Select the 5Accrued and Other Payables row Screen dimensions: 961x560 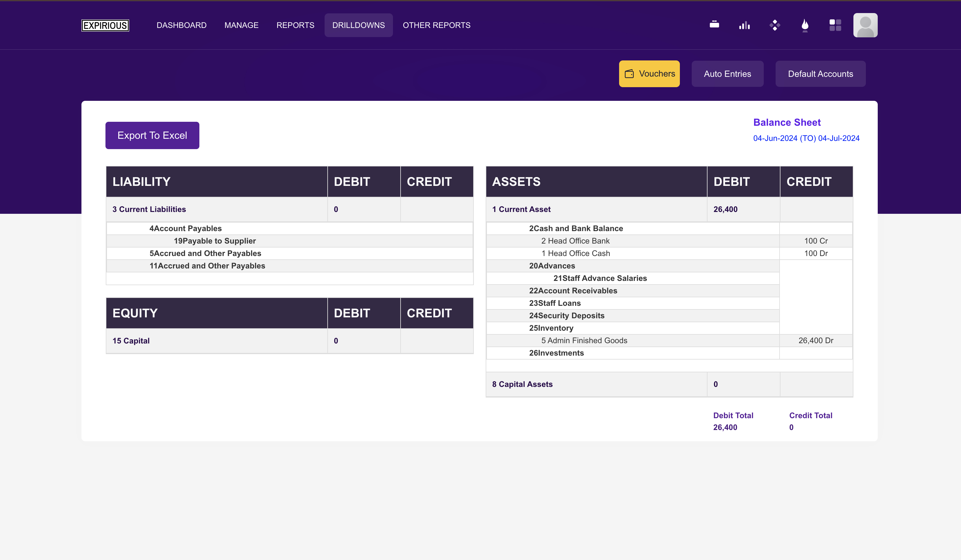[290, 253]
